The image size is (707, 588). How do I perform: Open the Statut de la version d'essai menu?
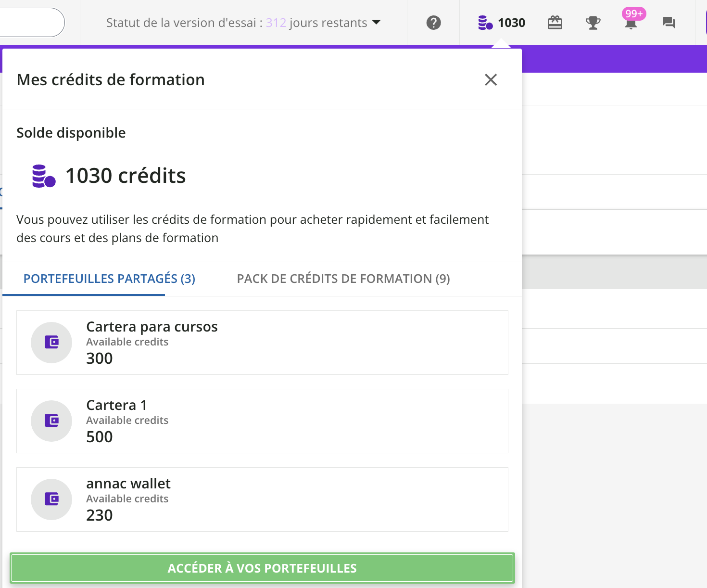point(236,23)
